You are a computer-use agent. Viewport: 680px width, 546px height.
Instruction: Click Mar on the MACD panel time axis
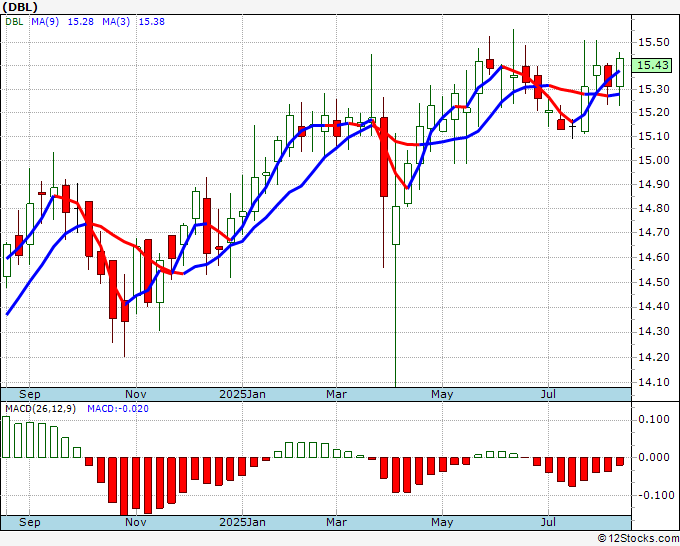point(337,522)
